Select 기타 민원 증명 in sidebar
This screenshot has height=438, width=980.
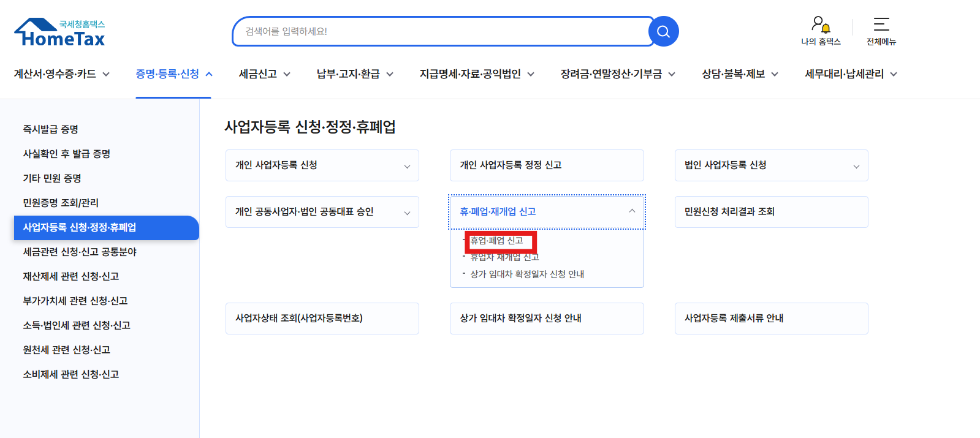pos(52,178)
